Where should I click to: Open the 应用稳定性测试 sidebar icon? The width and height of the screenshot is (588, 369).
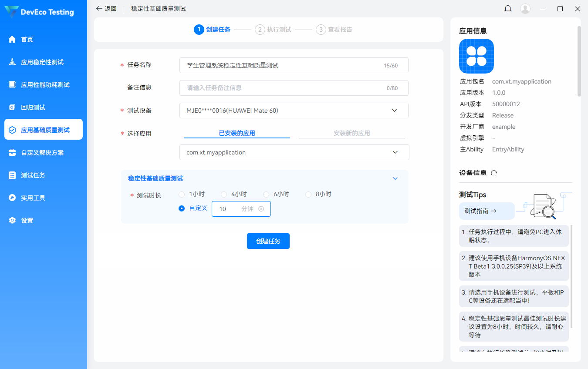point(12,62)
